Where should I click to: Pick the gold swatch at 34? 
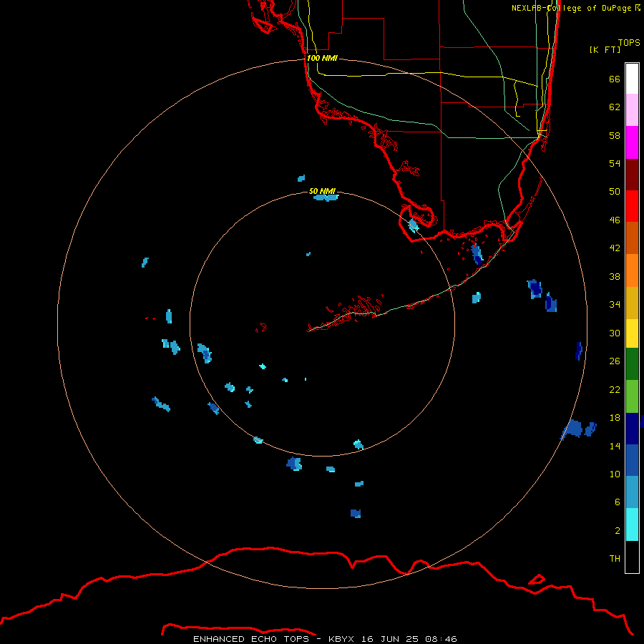point(632,303)
